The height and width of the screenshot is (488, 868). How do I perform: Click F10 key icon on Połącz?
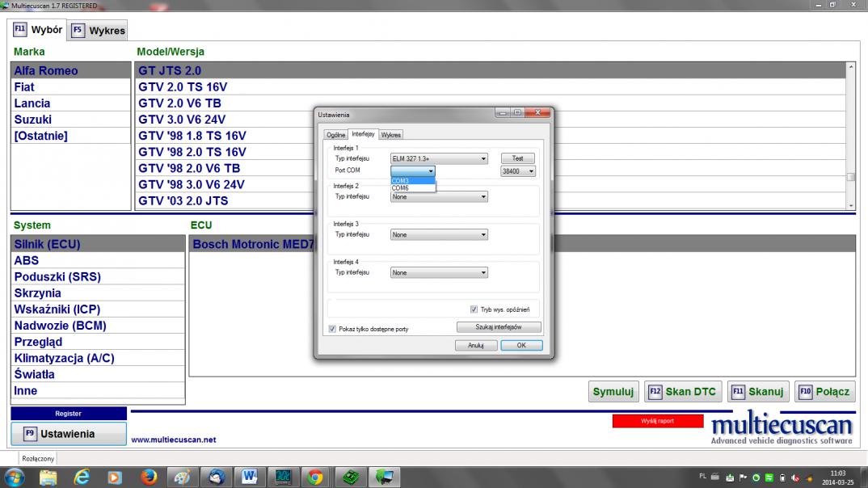click(x=806, y=392)
